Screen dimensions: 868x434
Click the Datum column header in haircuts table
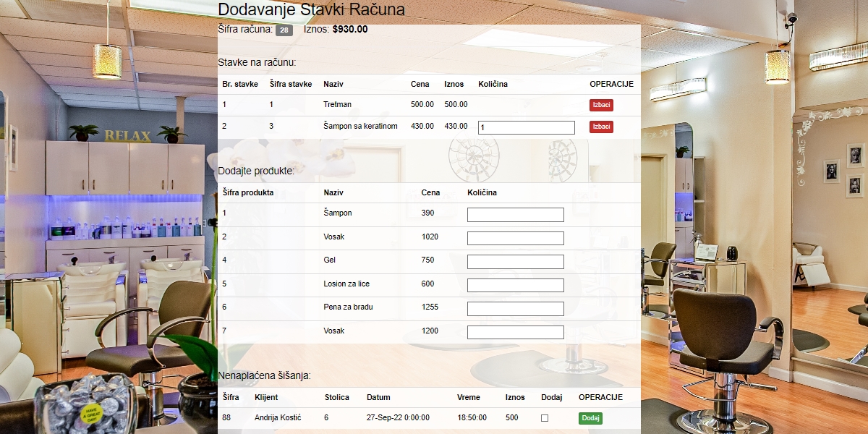(378, 397)
